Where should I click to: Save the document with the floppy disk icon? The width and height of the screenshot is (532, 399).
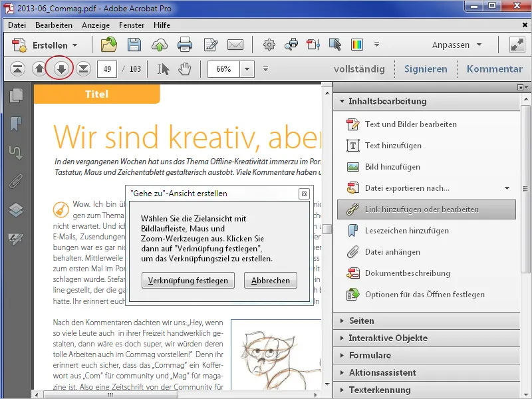[x=134, y=45]
